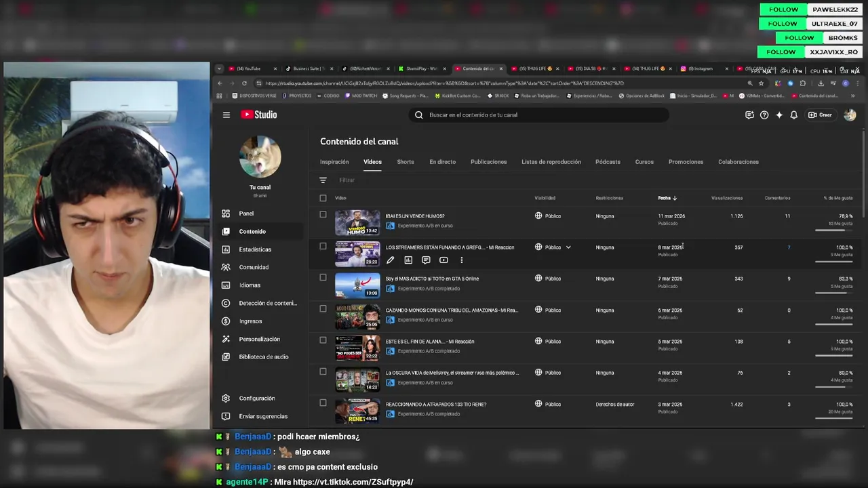Open comments icon for LOS STREAMERS video

[x=426, y=260]
